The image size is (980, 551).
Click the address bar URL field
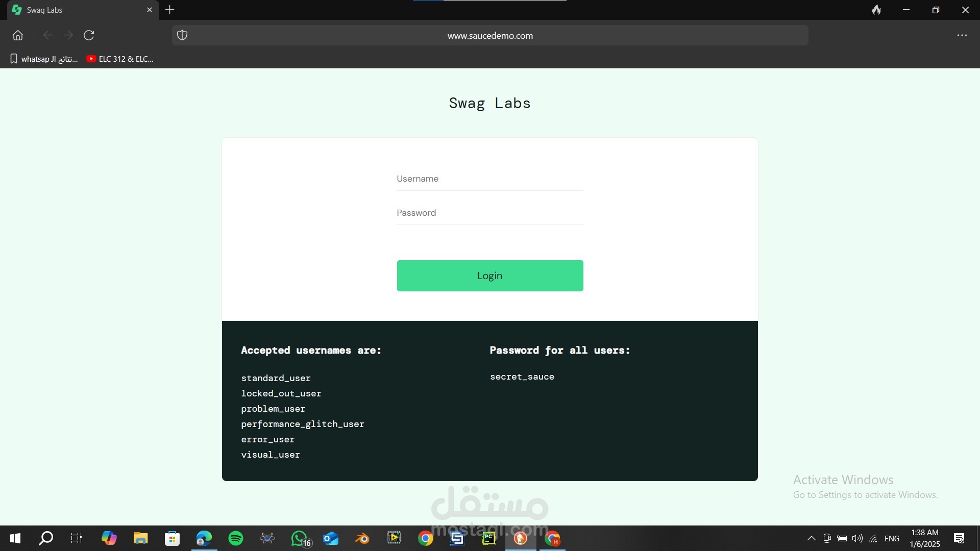point(490,35)
